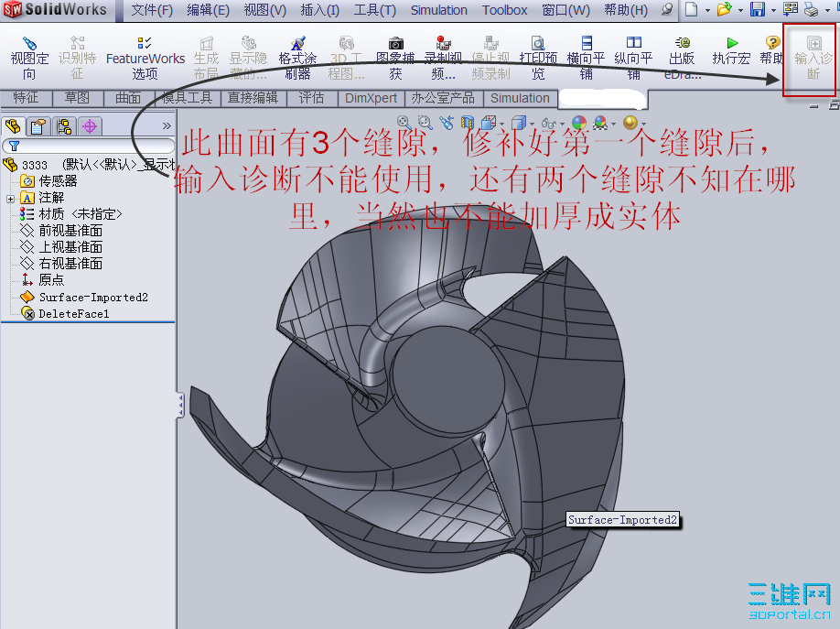
Task: Click the icon left of Print in title bar
Action: [x=791, y=9]
